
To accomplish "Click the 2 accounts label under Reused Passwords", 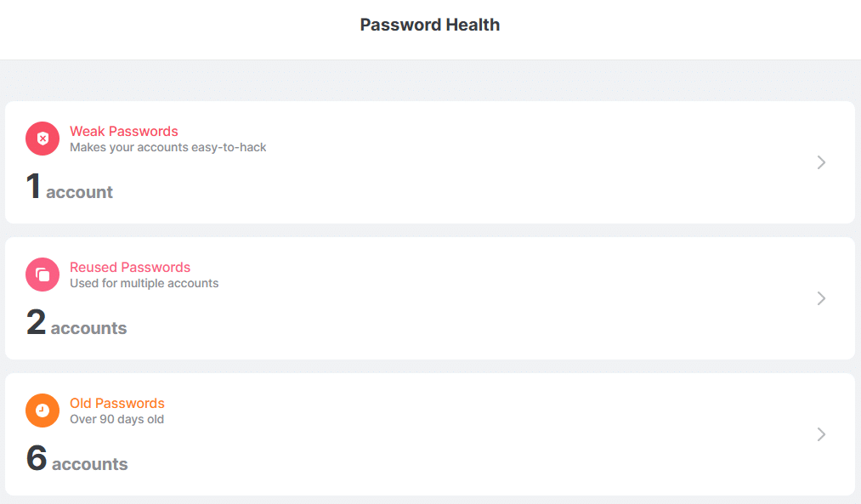I will click(x=76, y=325).
